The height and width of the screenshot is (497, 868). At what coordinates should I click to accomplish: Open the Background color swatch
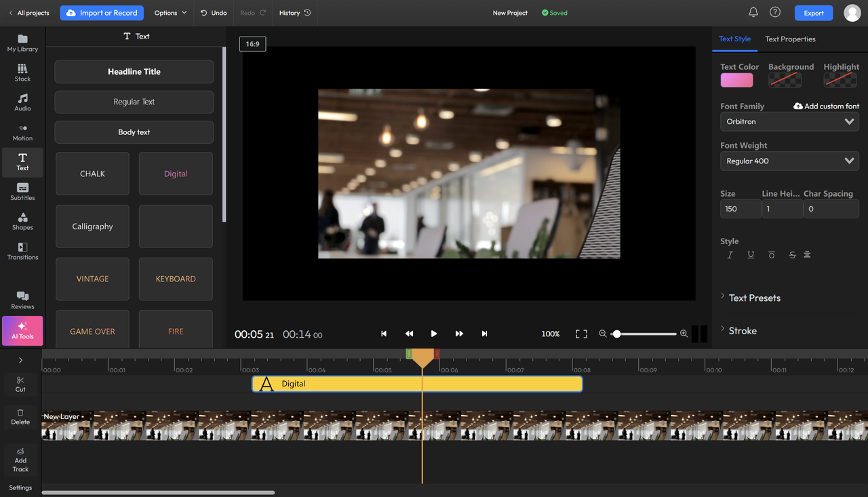(785, 80)
